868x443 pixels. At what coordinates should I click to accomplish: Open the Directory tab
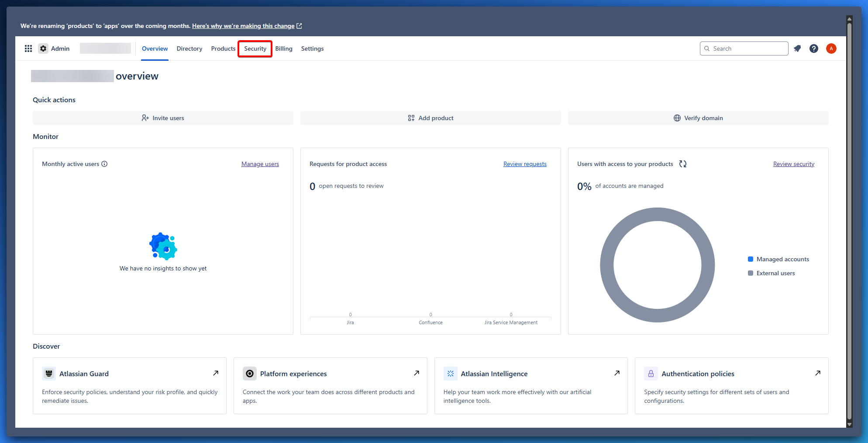(189, 48)
